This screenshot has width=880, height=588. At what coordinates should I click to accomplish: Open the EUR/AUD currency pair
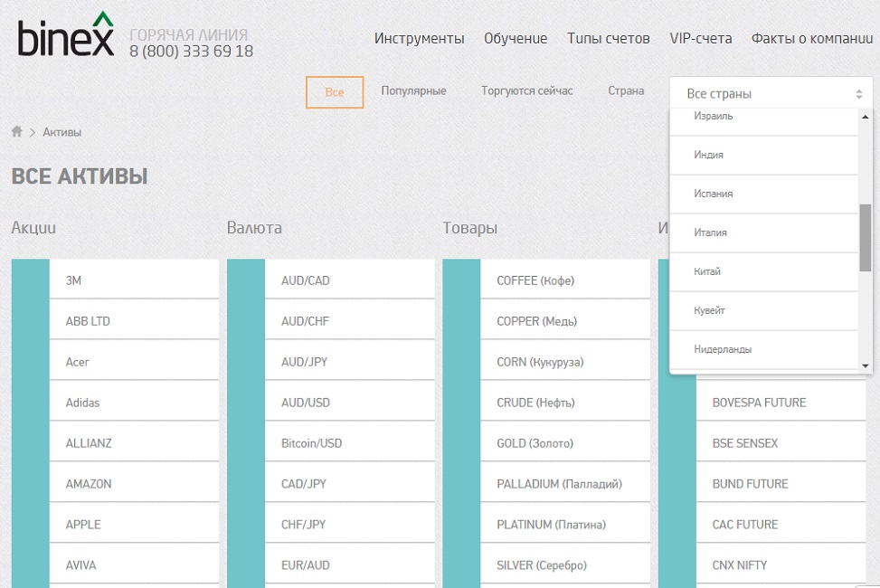pos(350,564)
